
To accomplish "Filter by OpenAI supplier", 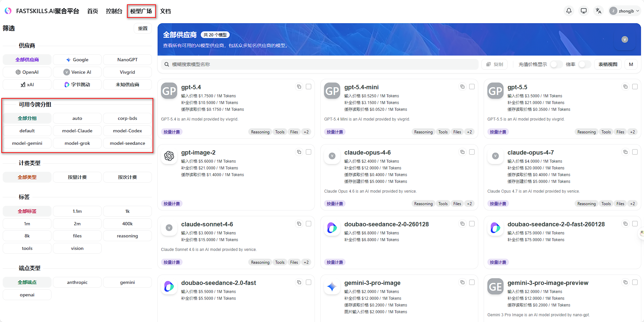I will tap(27, 72).
